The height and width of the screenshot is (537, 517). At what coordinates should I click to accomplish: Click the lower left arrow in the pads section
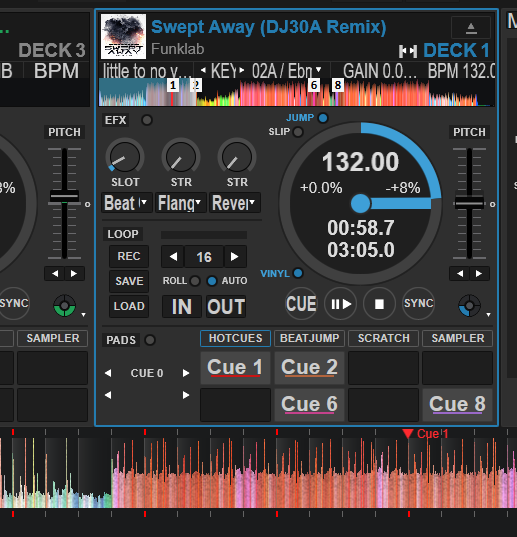[x=108, y=395]
